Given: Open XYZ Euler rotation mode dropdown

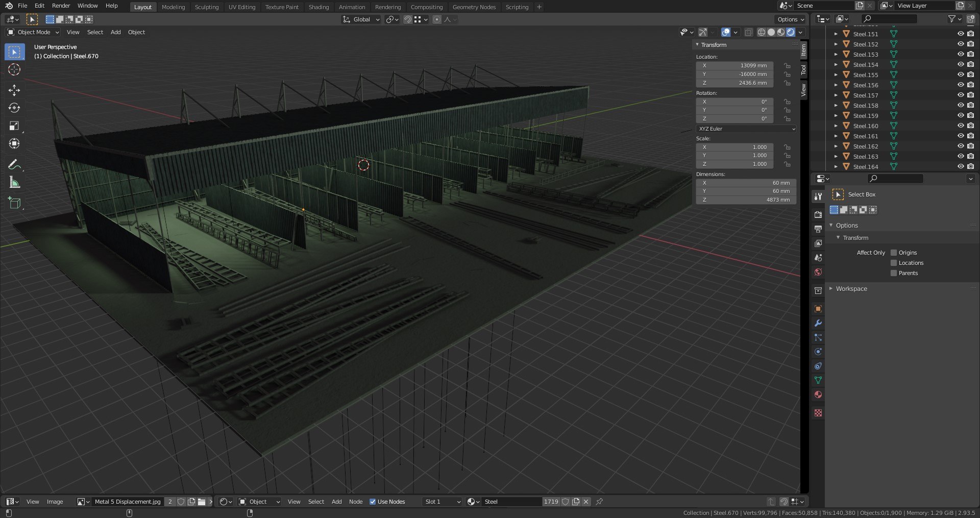Looking at the screenshot, I should (x=746, y=129).
